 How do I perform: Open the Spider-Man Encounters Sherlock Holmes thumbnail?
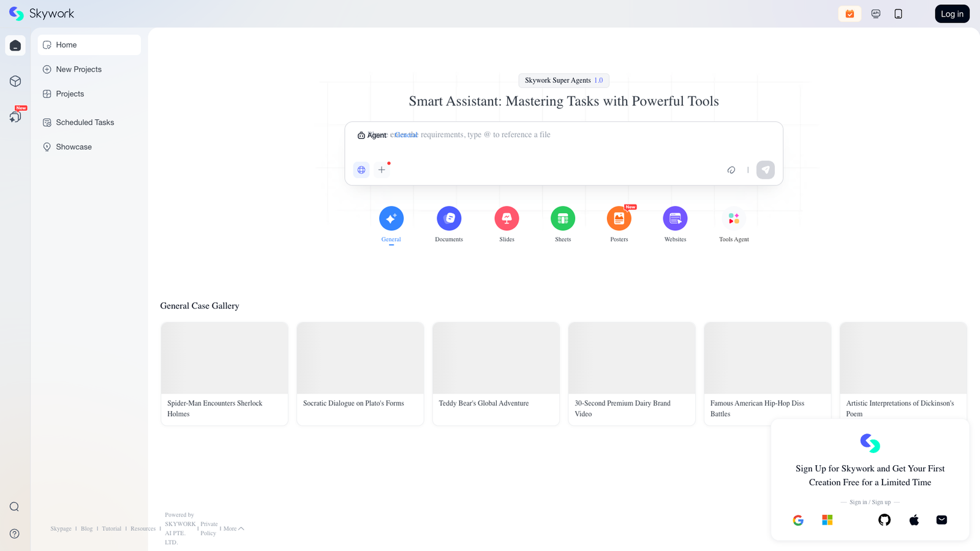225,358
